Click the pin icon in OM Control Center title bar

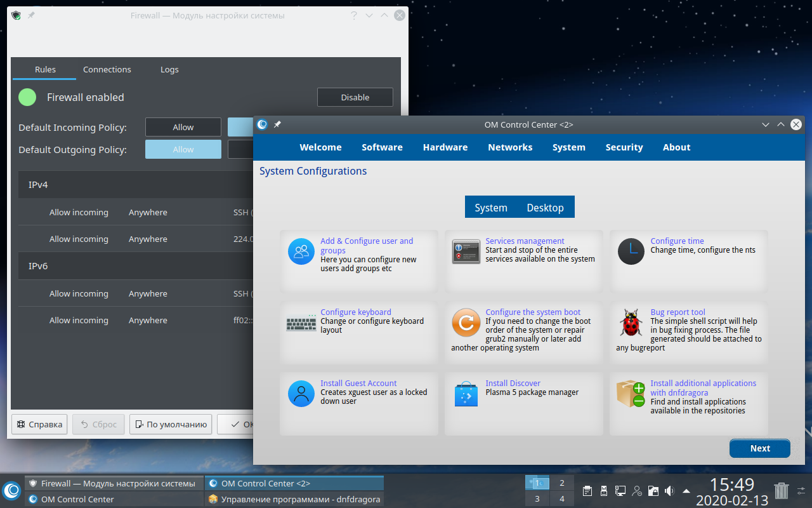[277, 124]
